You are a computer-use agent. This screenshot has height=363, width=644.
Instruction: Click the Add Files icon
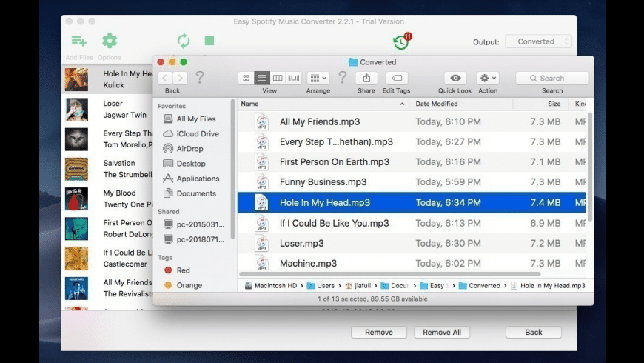pos(78,41)
